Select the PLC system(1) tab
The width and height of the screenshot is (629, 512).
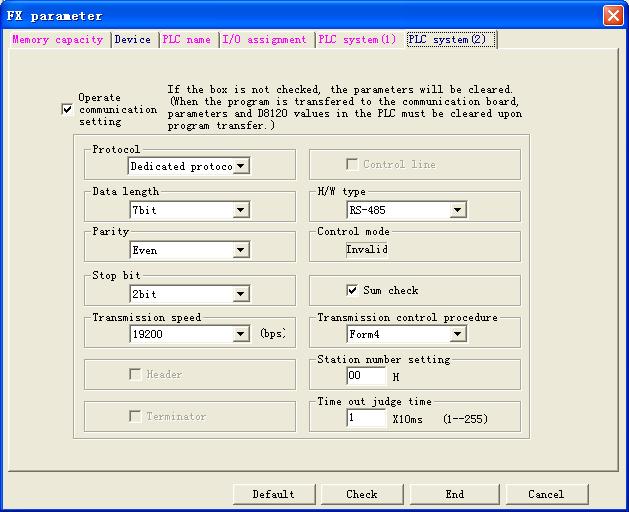pyautogui.click(x=357, y=40)
